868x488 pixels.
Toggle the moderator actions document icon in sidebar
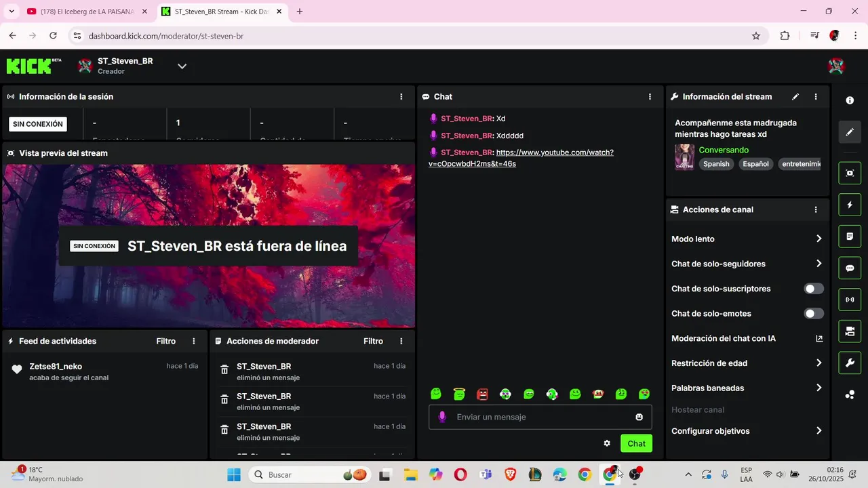[850, 237]
